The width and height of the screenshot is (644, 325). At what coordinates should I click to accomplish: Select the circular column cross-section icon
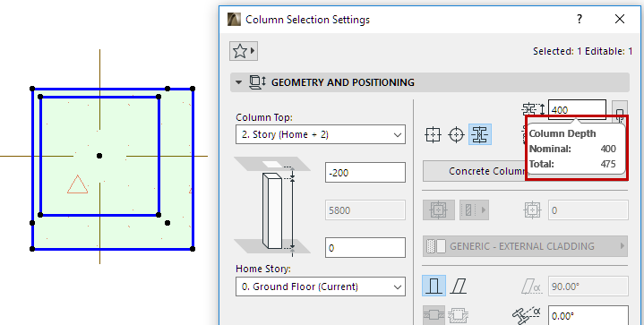point(456,134)
